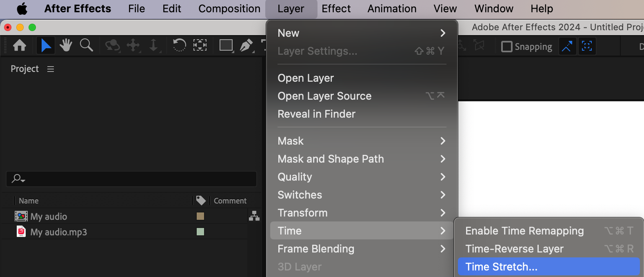644x277 pixels.
Task: Click the My audio composition icon
Action: pos(21,216)
